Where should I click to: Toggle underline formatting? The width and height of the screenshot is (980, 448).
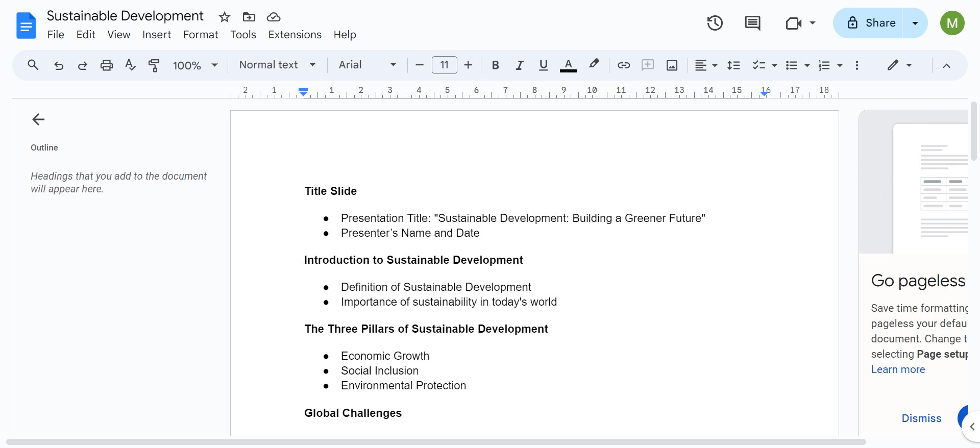543,65
